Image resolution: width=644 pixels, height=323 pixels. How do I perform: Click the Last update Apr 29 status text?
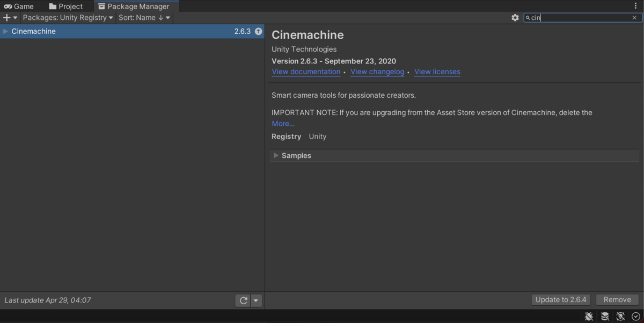click(x=48, y=300)
